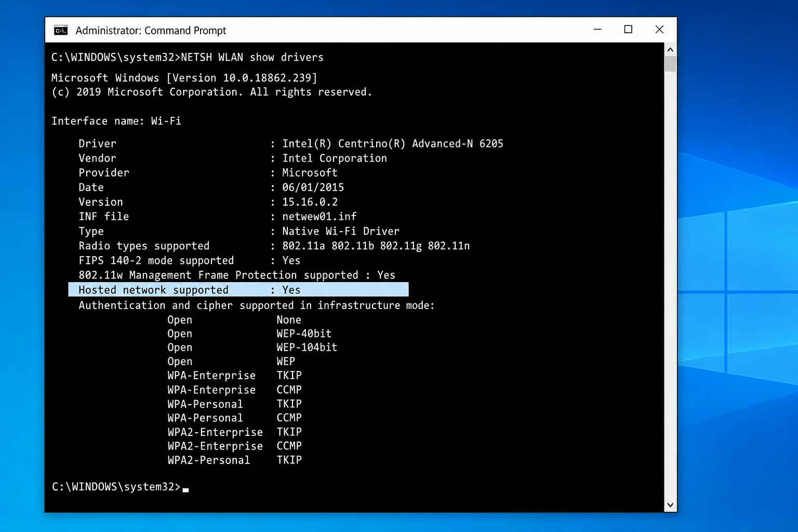Click the bottom 'C:\WINDOWS\system32>' prompt
Screen dimensions: 798x532
pos(116,487)
